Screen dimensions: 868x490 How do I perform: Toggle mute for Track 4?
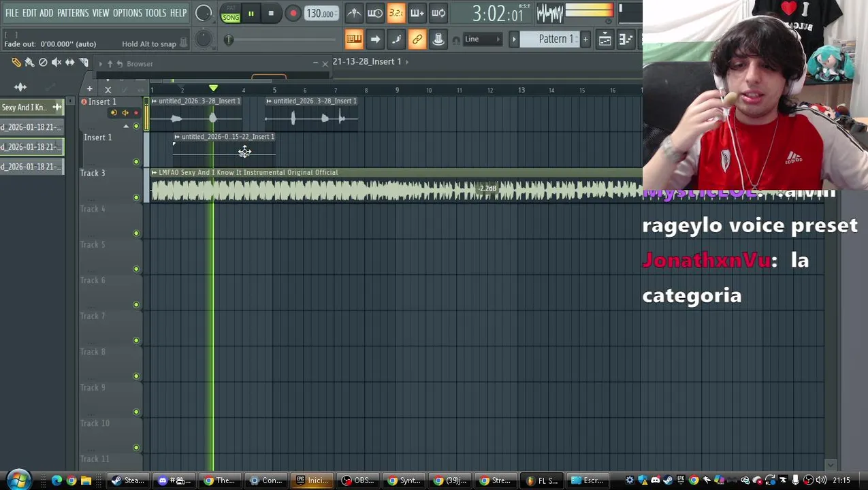click(x=136, y=233)
